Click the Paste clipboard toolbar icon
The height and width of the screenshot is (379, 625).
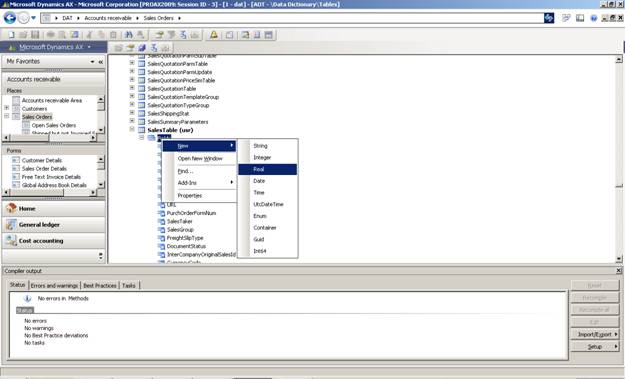point(113,35)
